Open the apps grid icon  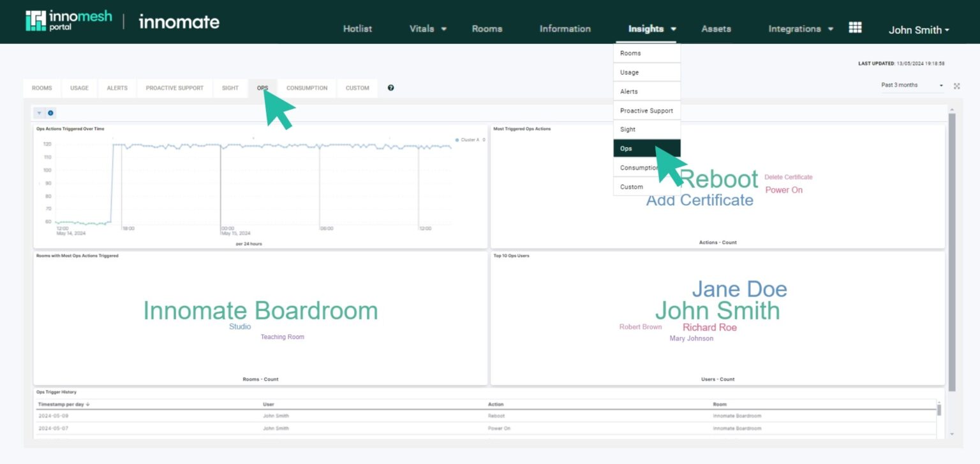coord(855,27)
